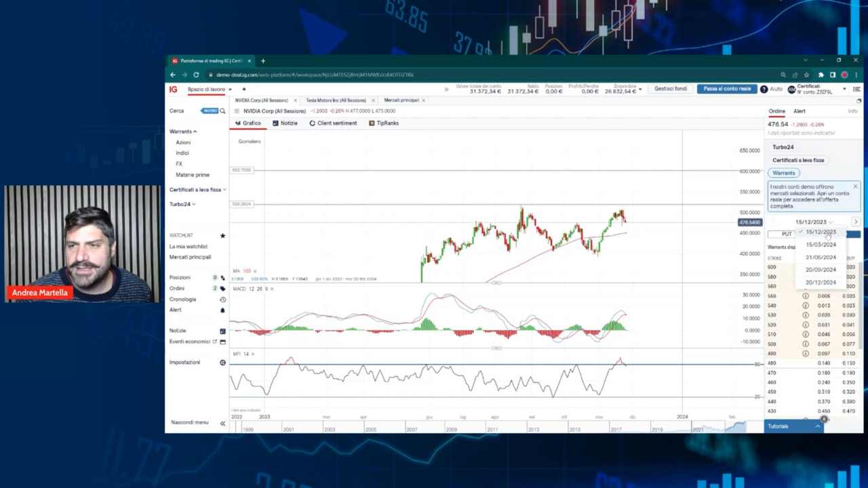This screenshot has height=488, width=868.
Task: Click Passa al conto reale button
Action: pyautogui.click(x=727, y=89)
